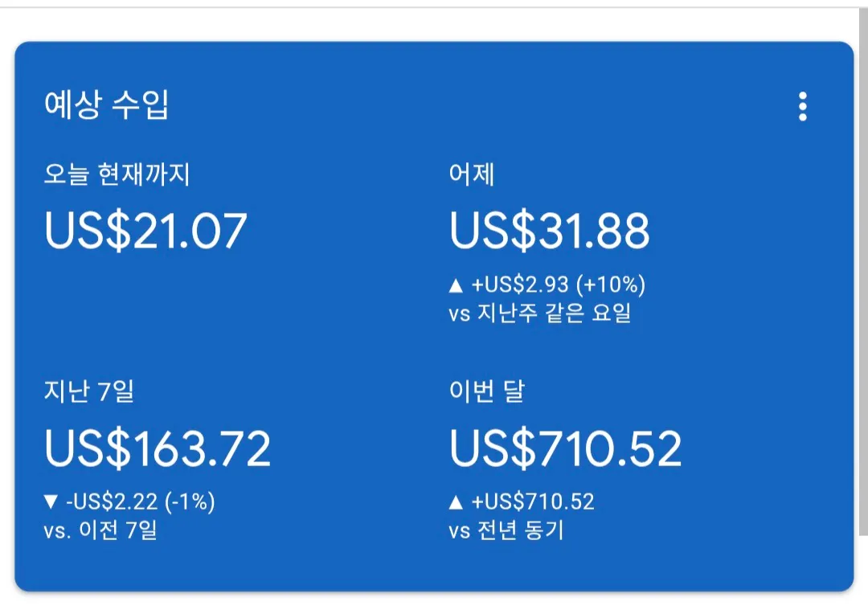This screenshot has width=868, height=614.
Task: Click the vs. 이전 7일 comparison text
Action: [x=100, y=531]
